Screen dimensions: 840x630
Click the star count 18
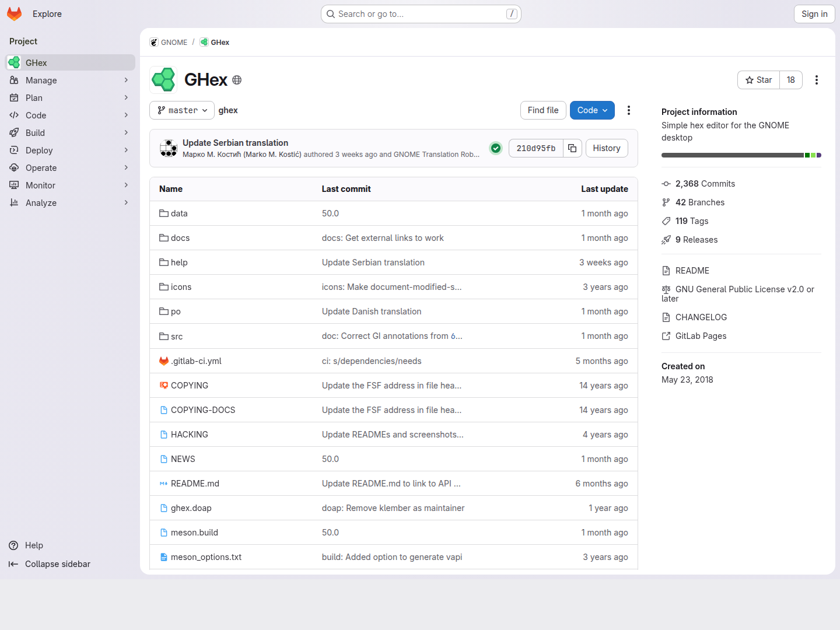pos(791,80)
